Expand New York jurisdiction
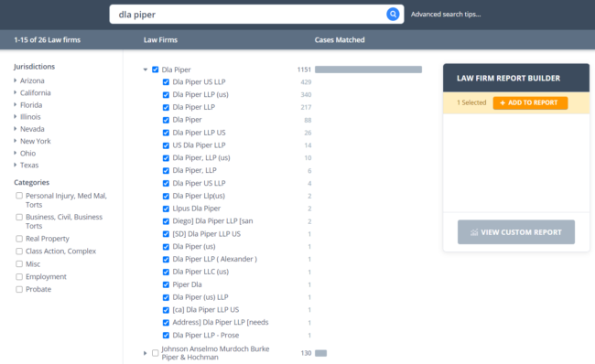This screenshot has height=364, width=595. point(16,141)
